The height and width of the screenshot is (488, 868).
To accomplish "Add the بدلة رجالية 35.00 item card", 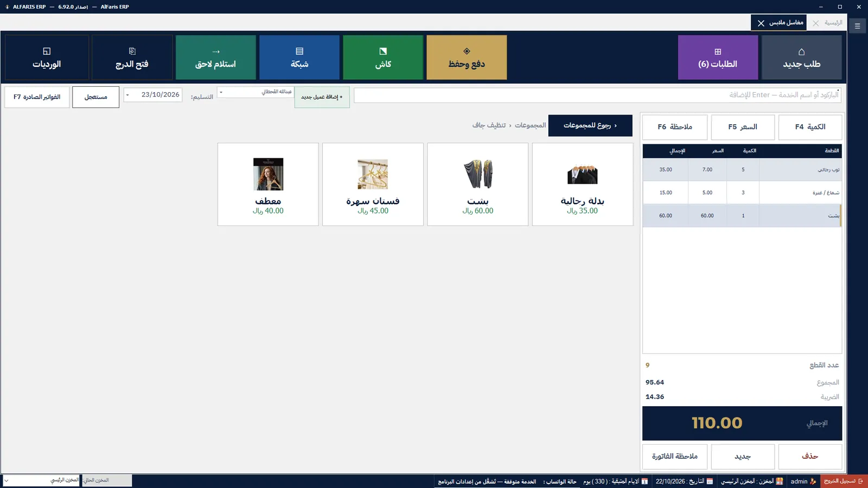I will pos(583,184).
